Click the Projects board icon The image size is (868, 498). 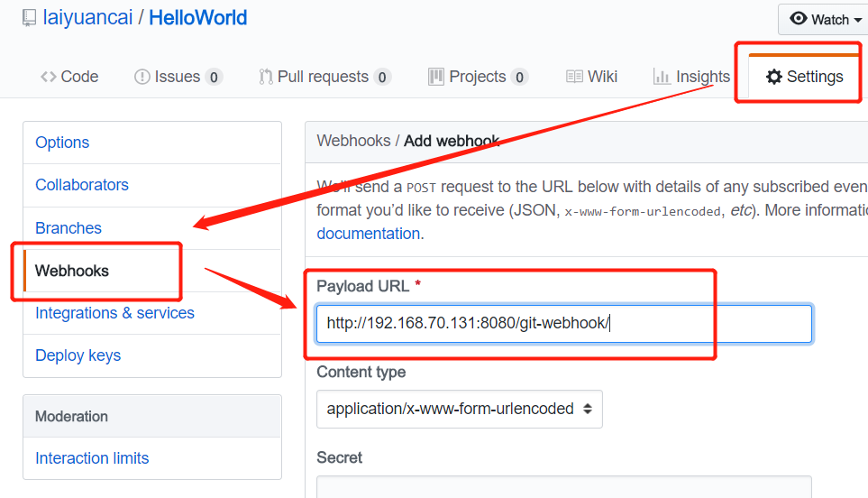coord(436,78)
